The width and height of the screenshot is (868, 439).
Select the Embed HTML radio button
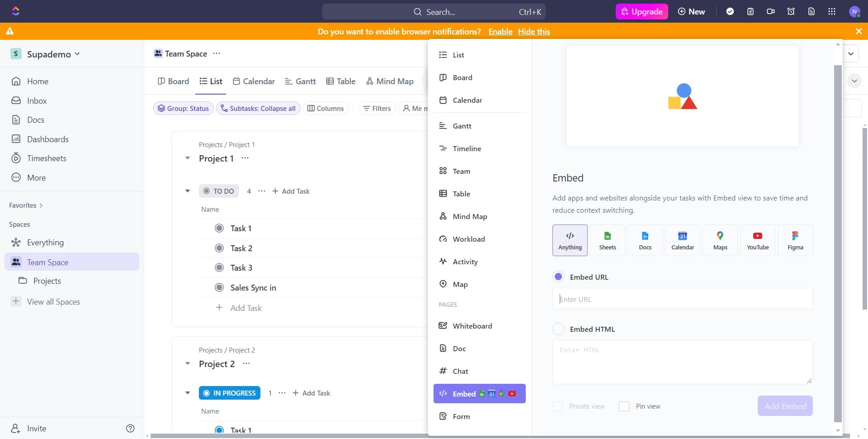(558, 329)
